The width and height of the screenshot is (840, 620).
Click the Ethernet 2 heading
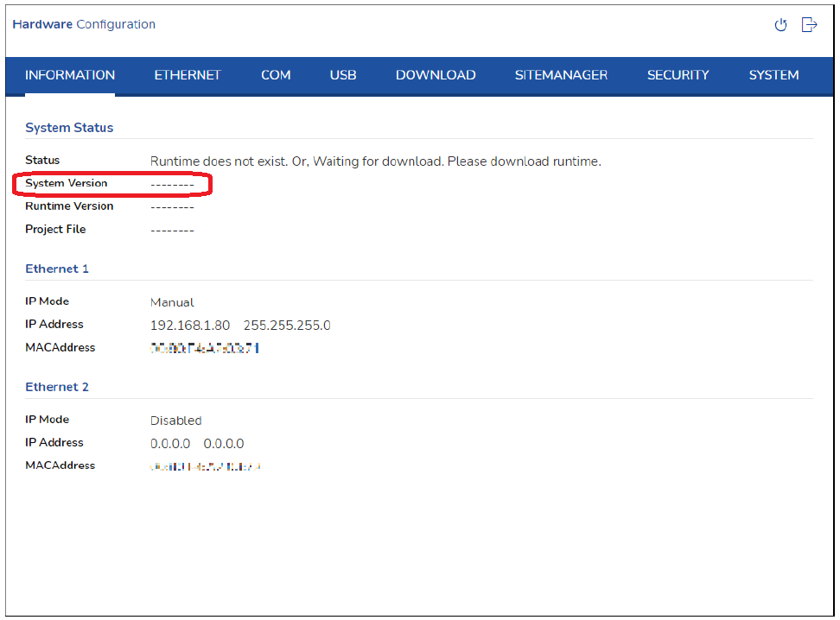(57, 387)
